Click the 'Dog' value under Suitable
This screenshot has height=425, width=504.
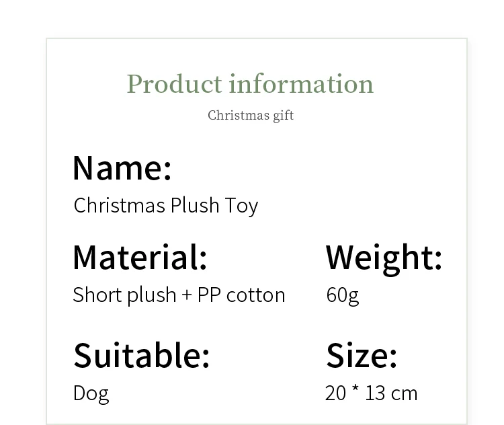(x=91, y=393)
